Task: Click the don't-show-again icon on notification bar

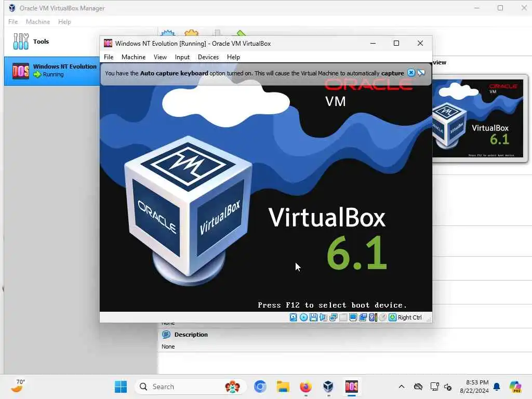Action: (421, 73)
